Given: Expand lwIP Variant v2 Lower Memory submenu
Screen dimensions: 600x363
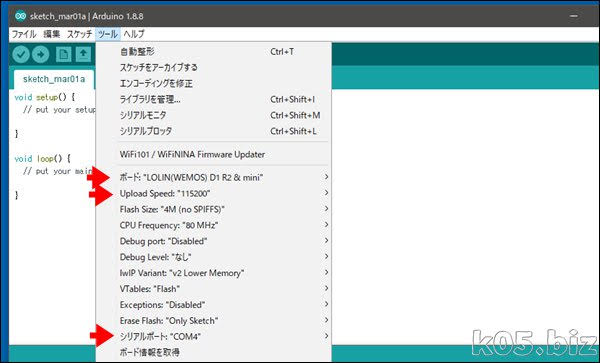Looking at the screenshot, I should 214,273.
